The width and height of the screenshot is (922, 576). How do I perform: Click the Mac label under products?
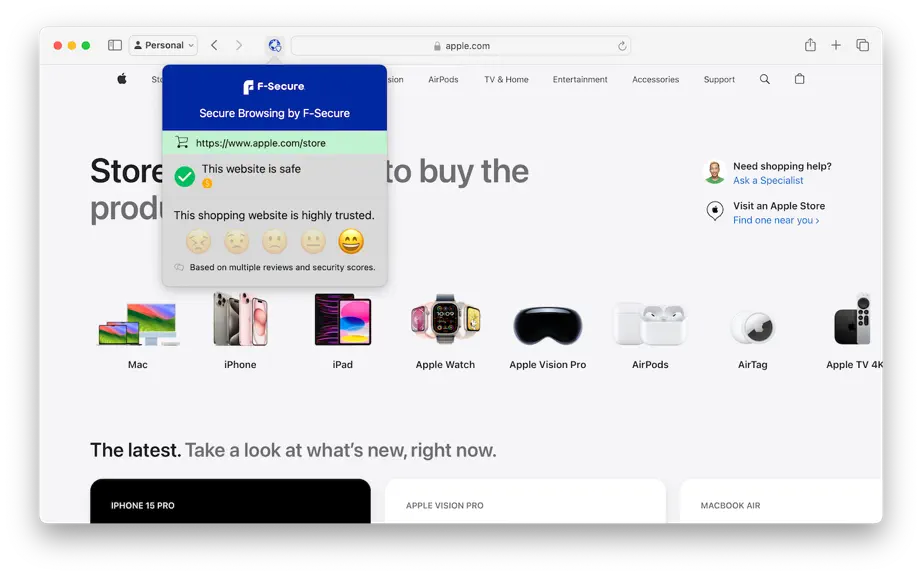pyautogui.click(x=138, y=364)
